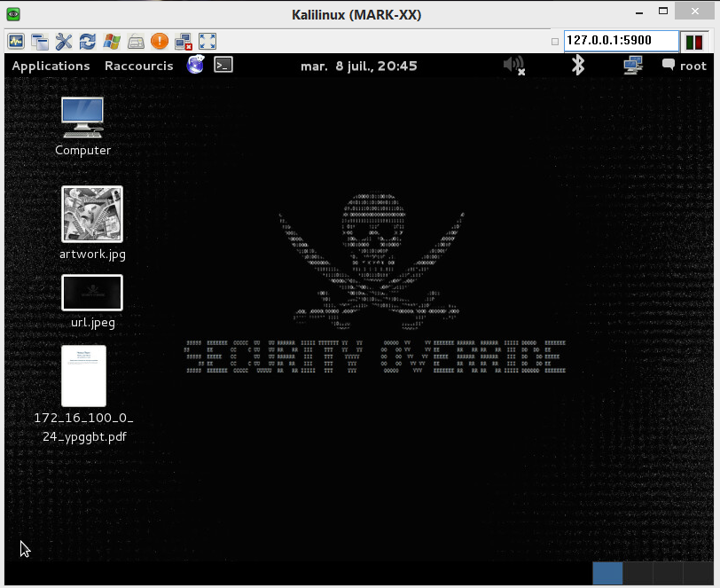720x588 pixels.
Task: Toggle fullscreen mode for viewer
Action: (207, 42)
